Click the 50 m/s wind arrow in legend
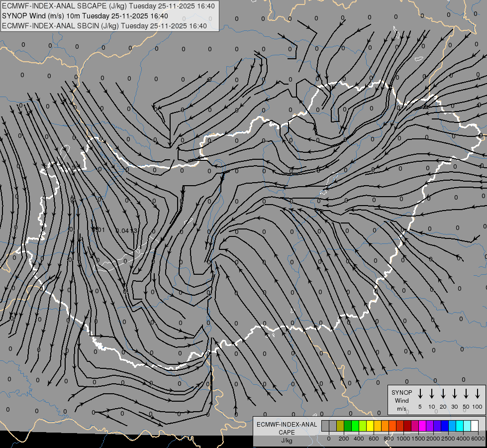This screenshot has height=448, width=487. (466, 394)
